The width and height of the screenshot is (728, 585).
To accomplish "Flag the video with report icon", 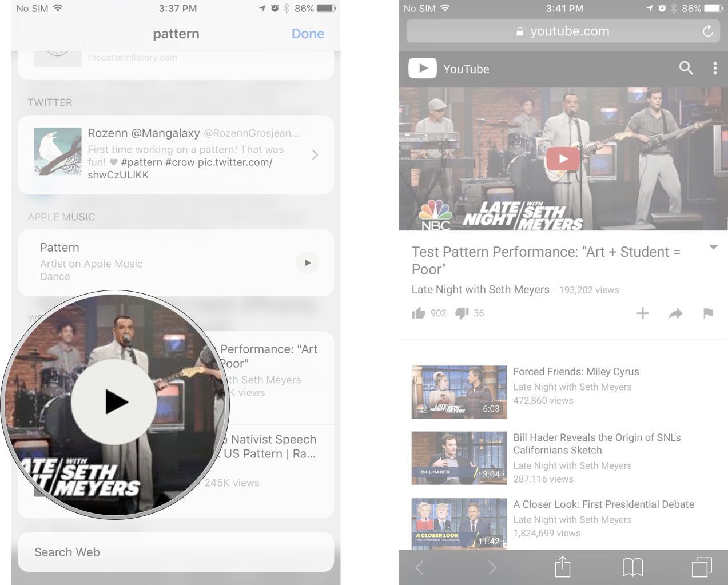I will 708,313.
